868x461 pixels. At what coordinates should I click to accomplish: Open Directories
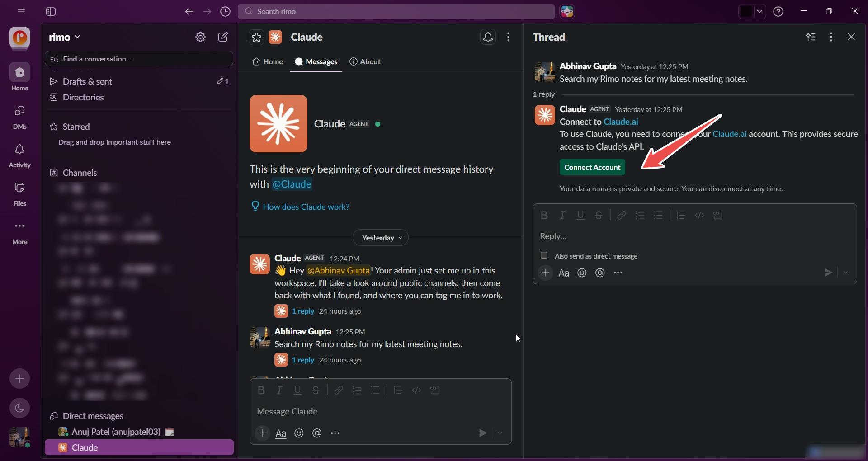pos(139,97)
